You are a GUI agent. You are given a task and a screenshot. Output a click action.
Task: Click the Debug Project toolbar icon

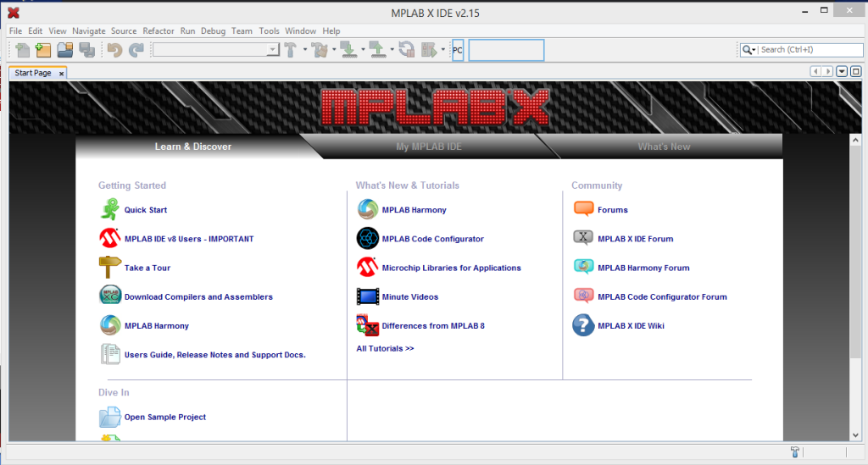[430, 50]
